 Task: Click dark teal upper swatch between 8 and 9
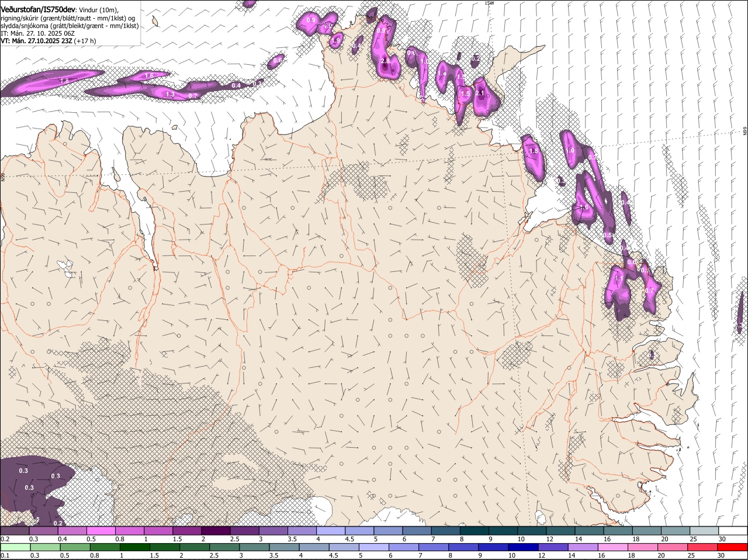coord(474,531)
